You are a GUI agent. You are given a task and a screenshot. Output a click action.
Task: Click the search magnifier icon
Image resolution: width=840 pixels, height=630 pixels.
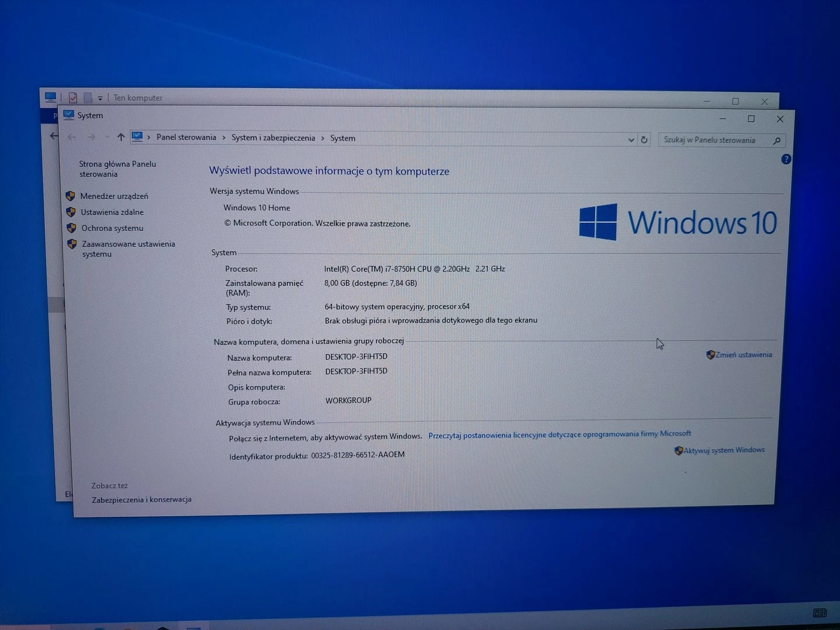pos(776,141)
